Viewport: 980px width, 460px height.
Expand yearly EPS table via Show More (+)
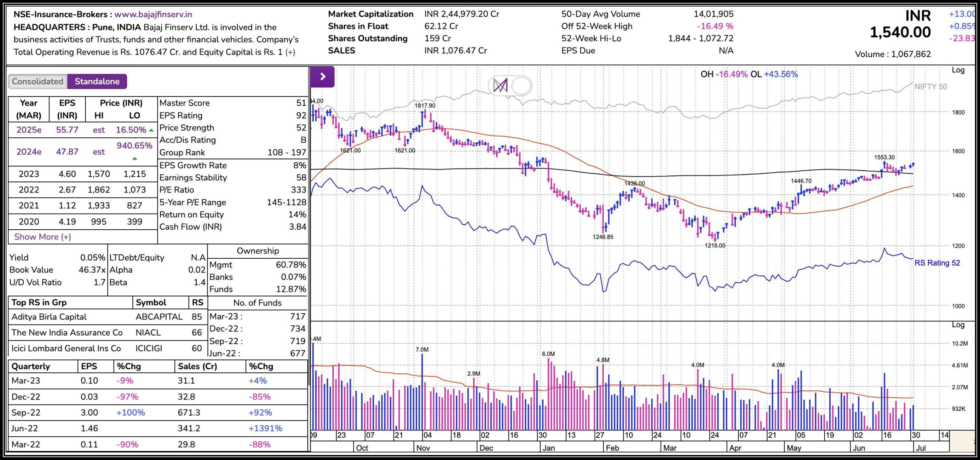click(x=42, y=237)
